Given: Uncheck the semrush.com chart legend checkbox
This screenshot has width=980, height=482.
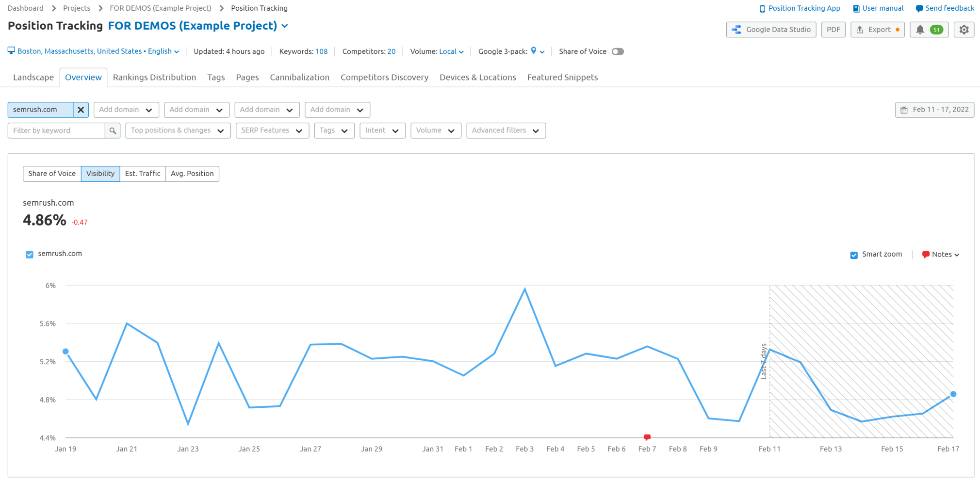Looking at the screenshot, I should click(30, 255).
